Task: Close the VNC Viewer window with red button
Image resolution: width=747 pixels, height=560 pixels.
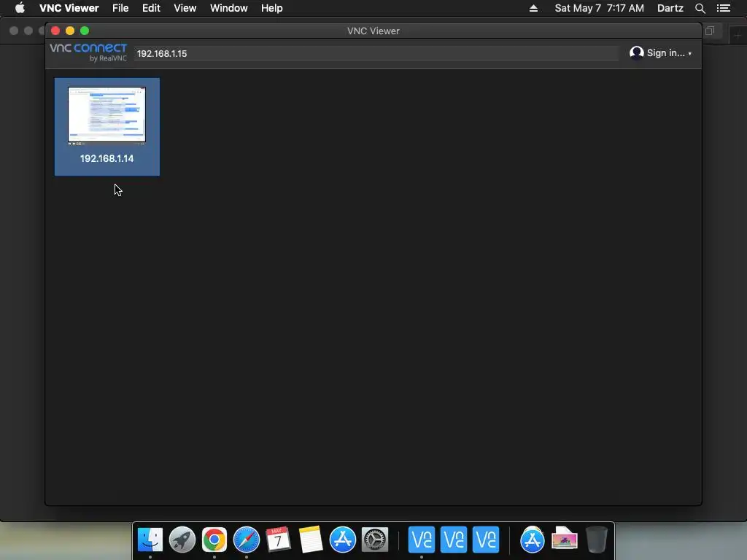Action: click(55, 31)
